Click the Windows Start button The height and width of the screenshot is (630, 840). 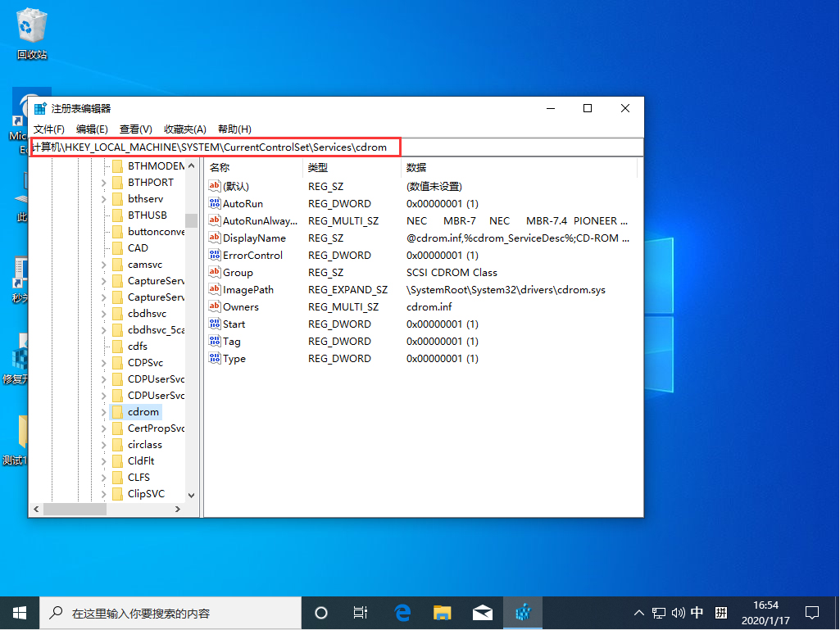click(18, 612)
